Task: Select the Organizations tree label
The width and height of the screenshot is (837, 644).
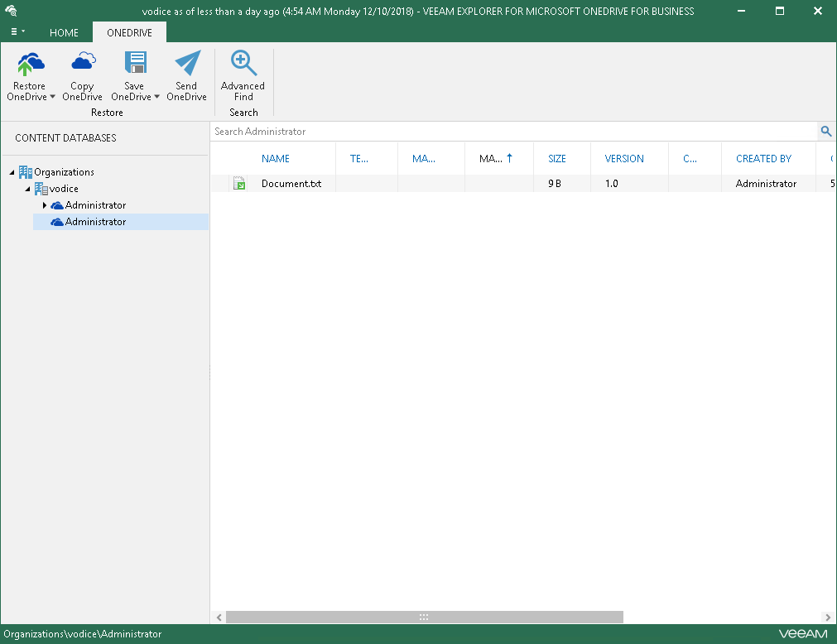Action: [64, 172]
